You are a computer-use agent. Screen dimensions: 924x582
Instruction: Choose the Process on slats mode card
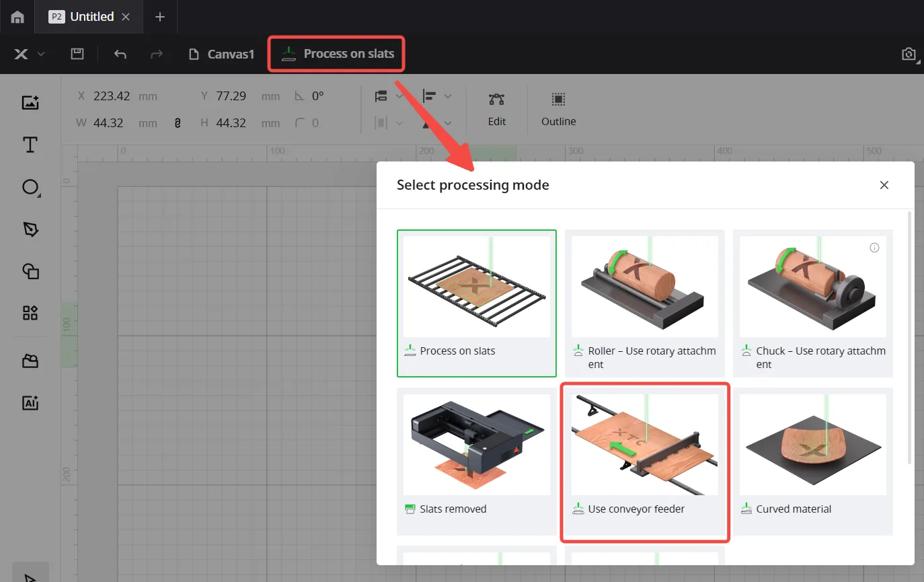click(477, 303)
